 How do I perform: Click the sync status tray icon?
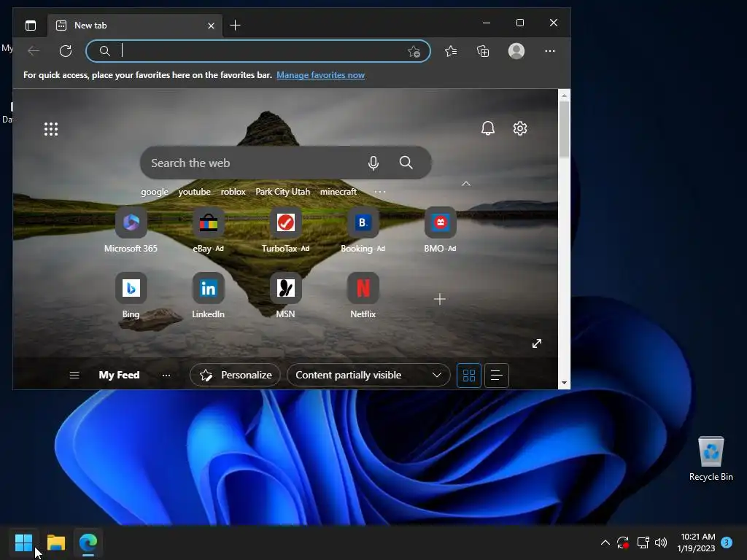(623, 542)
